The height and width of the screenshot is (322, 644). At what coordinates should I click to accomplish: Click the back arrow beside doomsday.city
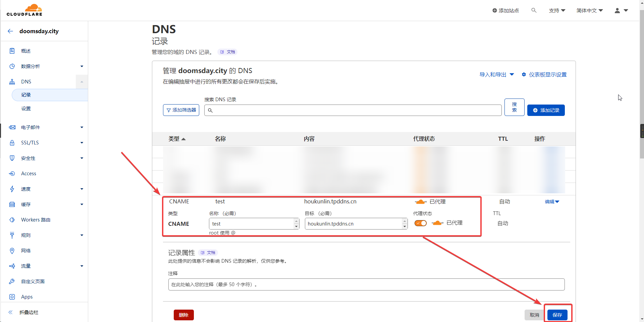point(10,31)
